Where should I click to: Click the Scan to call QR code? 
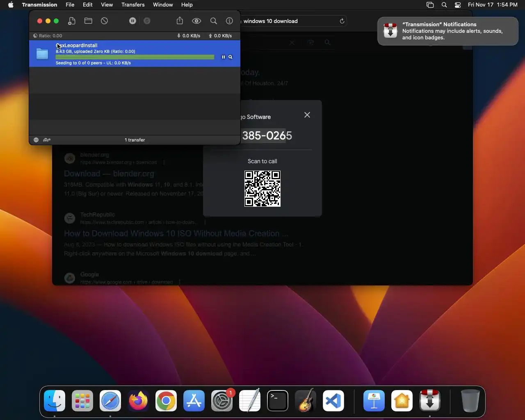click(x=262, y=189)
